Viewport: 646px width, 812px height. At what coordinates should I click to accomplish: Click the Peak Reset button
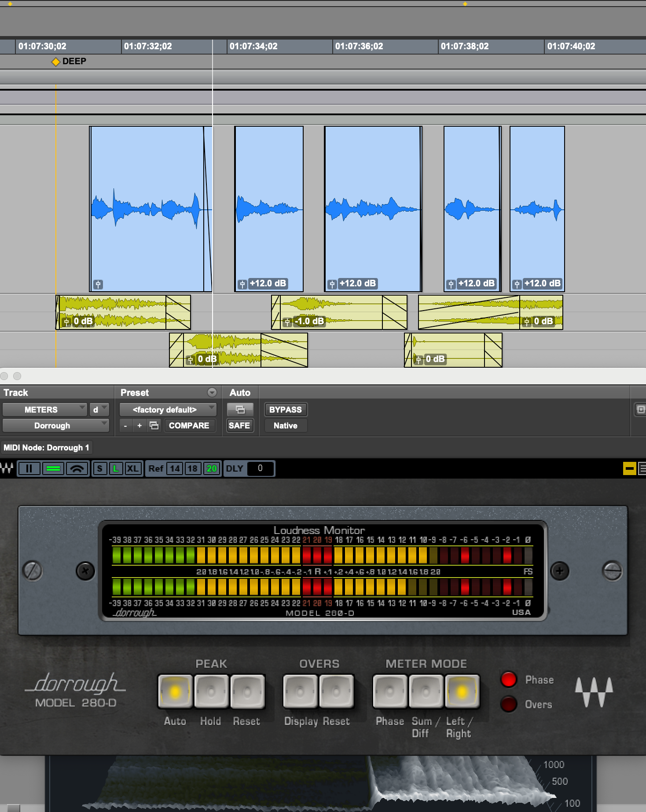247,691
